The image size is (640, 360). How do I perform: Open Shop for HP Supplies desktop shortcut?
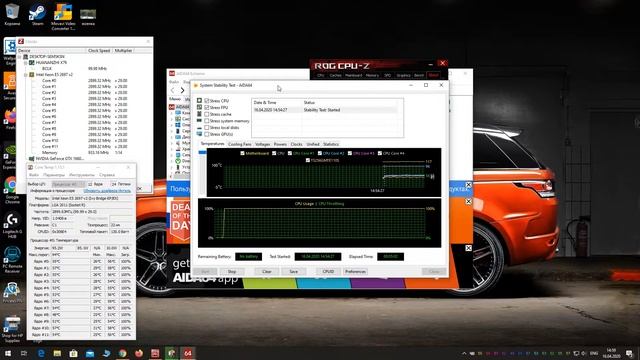12,329
